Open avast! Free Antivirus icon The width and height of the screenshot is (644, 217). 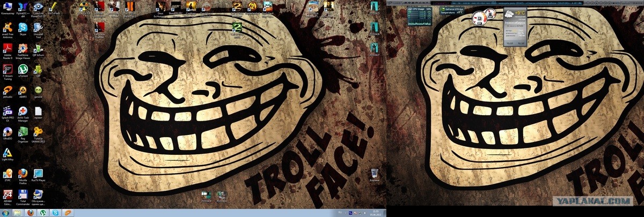tap(8, 30)
